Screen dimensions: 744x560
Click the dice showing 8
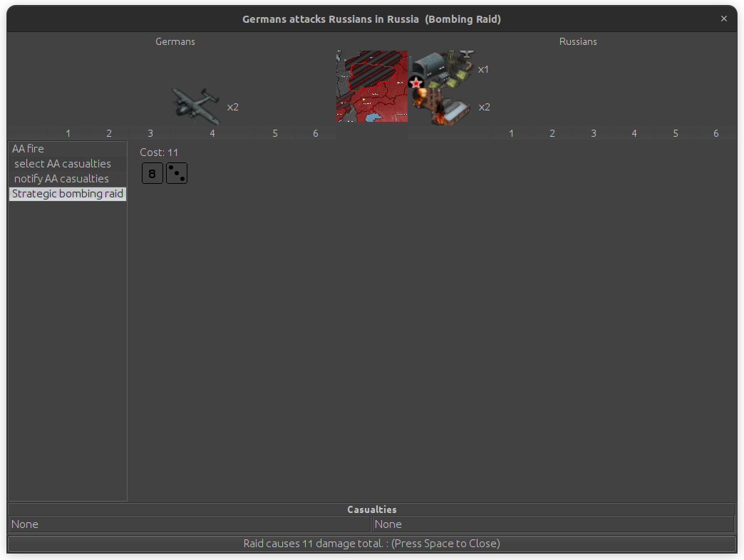coord(153,173)
